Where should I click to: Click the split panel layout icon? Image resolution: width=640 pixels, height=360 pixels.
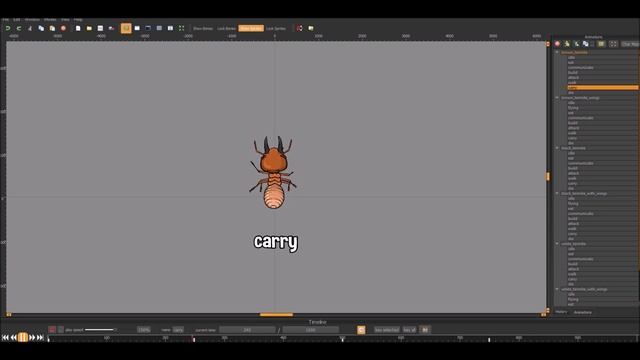[x=170, y=28]
